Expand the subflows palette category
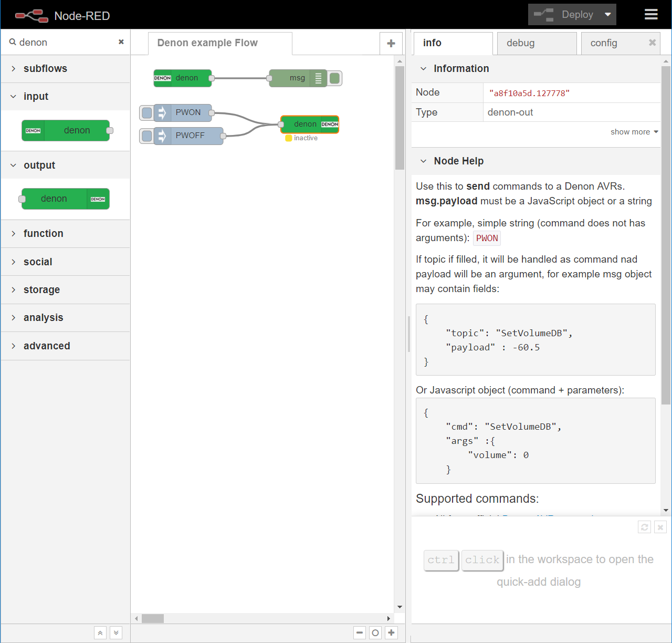 pyautogui.click(x=66, y=69)
